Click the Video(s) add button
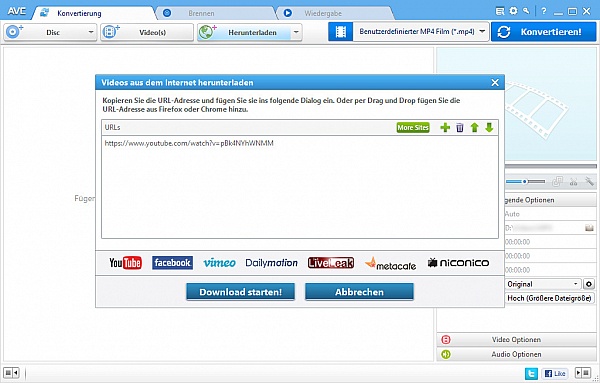Screen dimensions: 600x383 point(147,32)
